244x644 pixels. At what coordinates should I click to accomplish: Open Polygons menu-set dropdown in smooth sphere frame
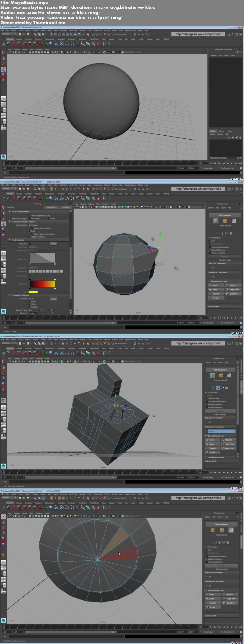[9, 34]
